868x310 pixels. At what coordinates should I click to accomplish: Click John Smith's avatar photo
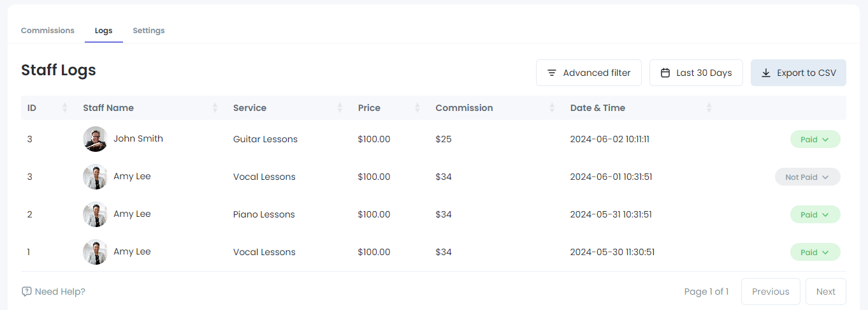tap(95, 139)
